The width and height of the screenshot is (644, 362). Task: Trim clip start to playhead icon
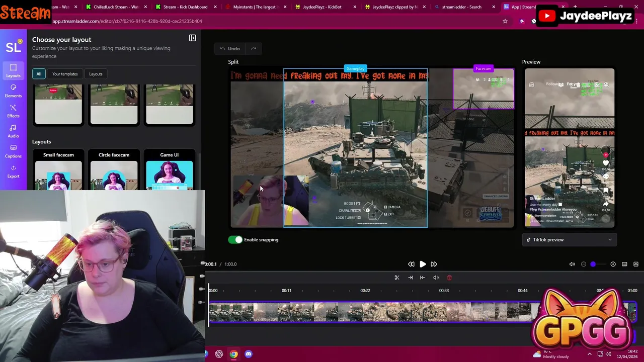(423, 278)
